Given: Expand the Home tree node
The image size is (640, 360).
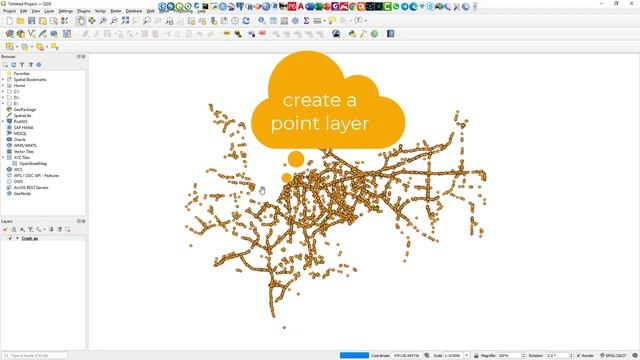Looking at the screenshot, I should pyautogui.click(x=3, y=86).
